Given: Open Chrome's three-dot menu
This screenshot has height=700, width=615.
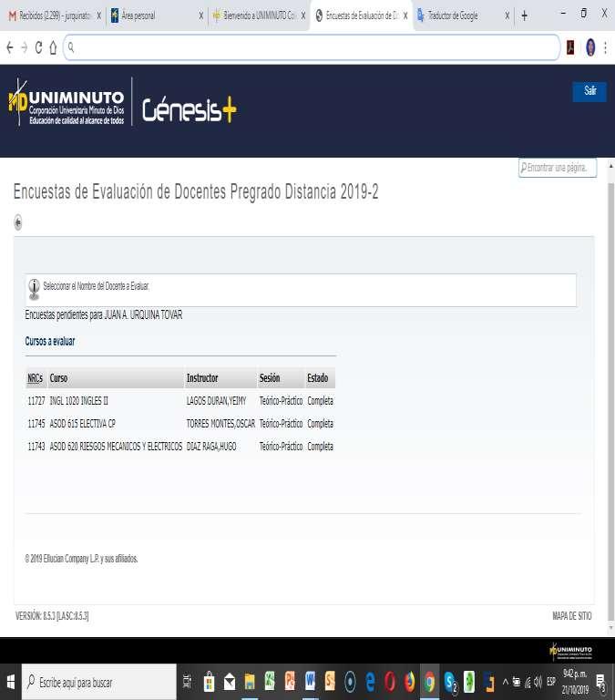Looking at the screenshot, I should 605,47.
